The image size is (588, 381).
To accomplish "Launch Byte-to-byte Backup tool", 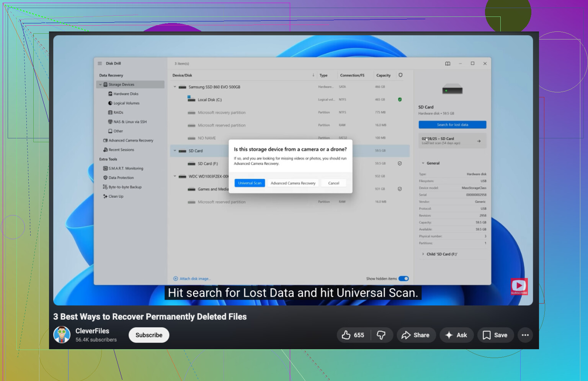I will [122, 187].
